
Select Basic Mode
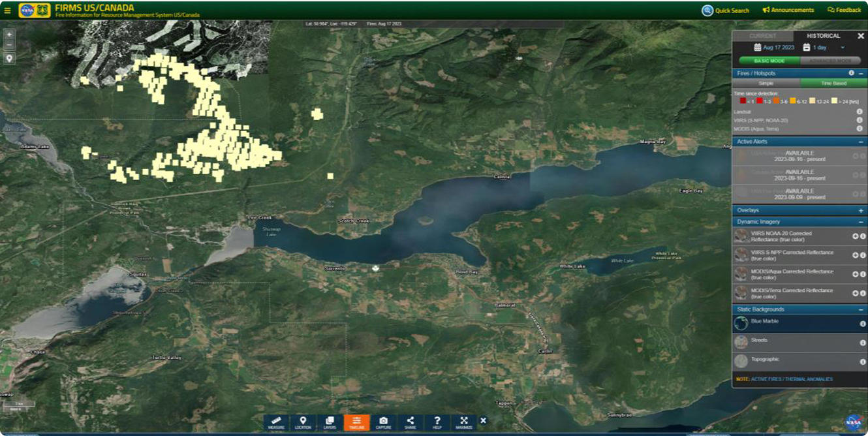[769, 61]
